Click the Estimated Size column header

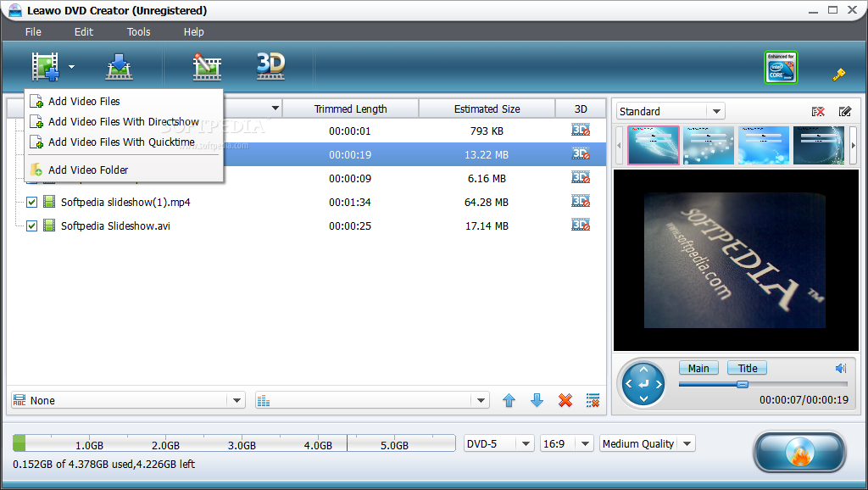click(487, 109)
